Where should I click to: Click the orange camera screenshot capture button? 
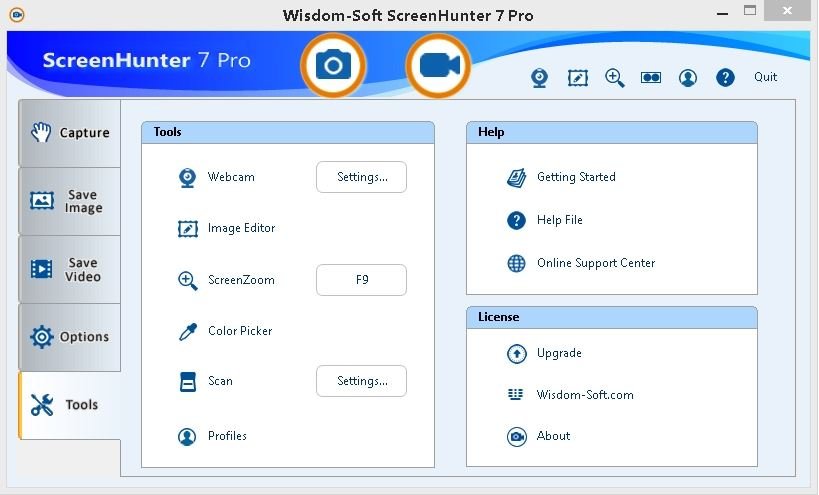click(x=333, y=66)
